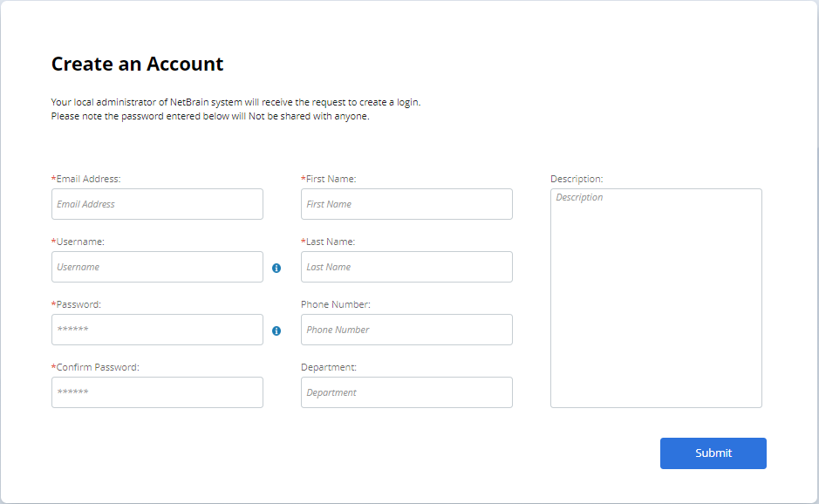
Task: Focus the Confirm Password input
Action: tap(157, 392)
